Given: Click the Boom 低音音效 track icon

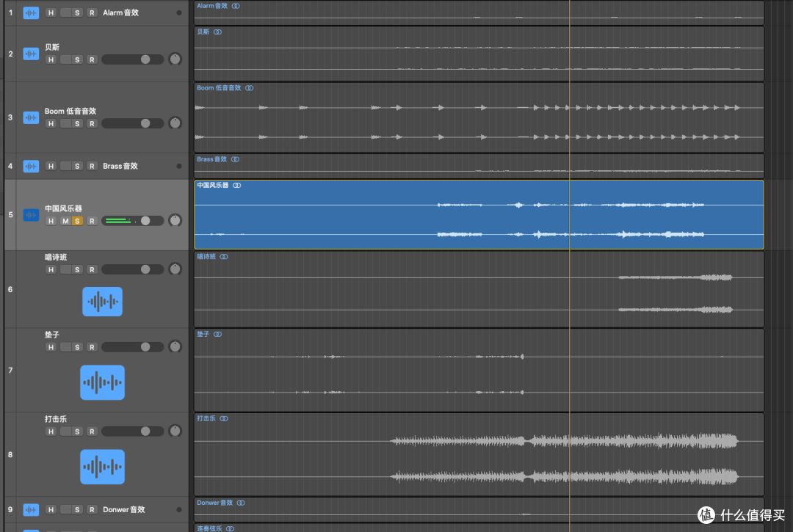Looking at the screenshot, I should 31,117.
